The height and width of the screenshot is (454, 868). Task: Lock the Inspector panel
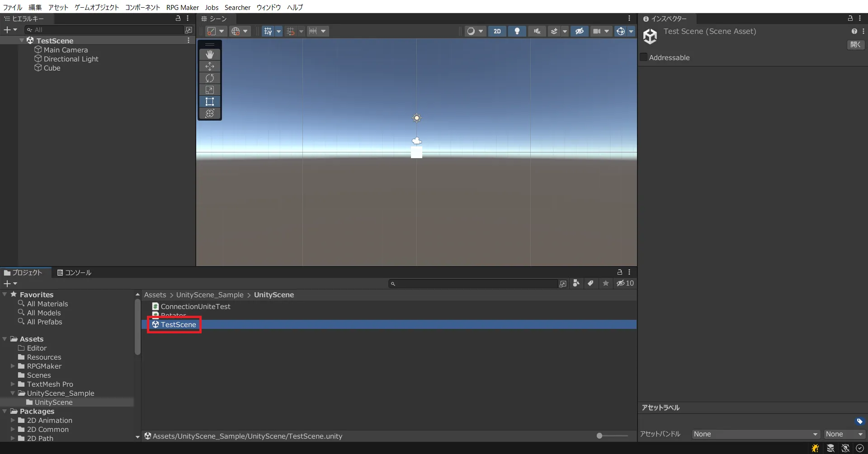click(850, 19)
